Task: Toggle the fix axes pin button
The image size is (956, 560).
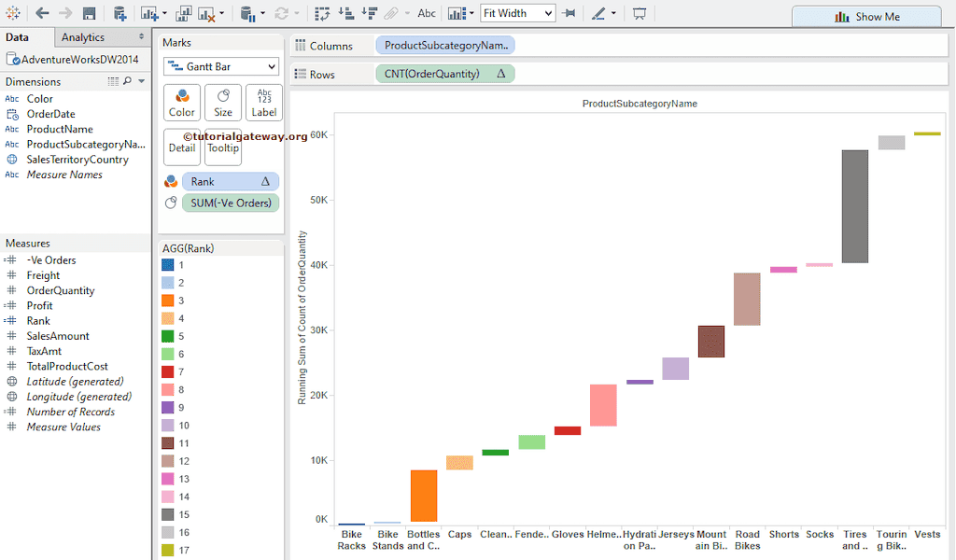Action: pos(569,13)
